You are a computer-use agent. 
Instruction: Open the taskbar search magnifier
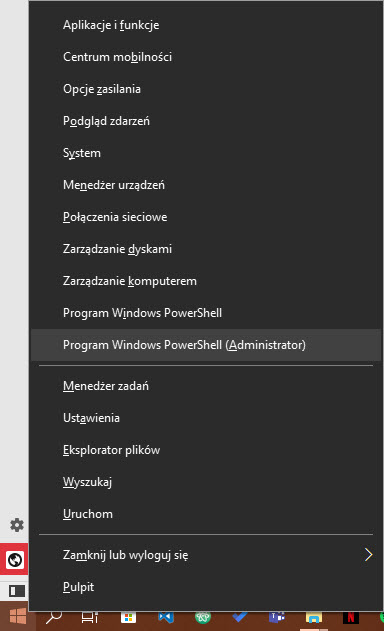54,617
